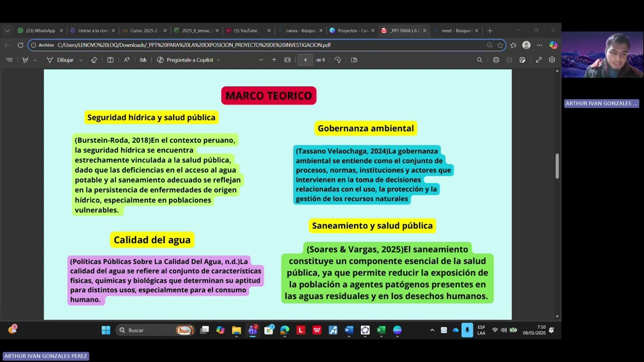Image resolution: width=644 pixels, height=362 pixels.
Task: Enter full screen PDF view
Action: coord(538,60)
